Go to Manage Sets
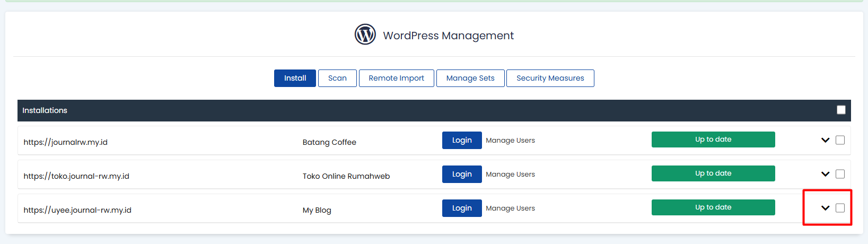Screen dimensions: 868x244 click(470, 78)
